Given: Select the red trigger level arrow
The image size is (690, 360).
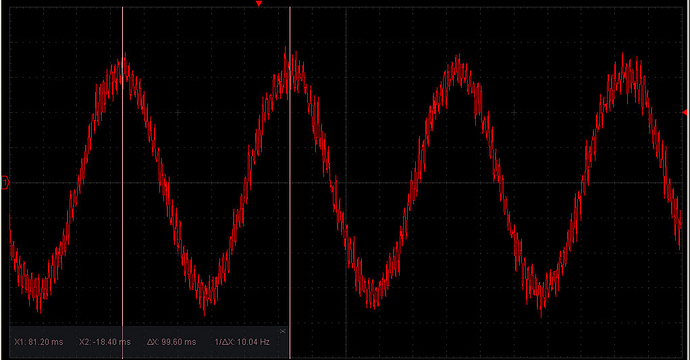Looking at the screenshot, I should coord(685,113).
